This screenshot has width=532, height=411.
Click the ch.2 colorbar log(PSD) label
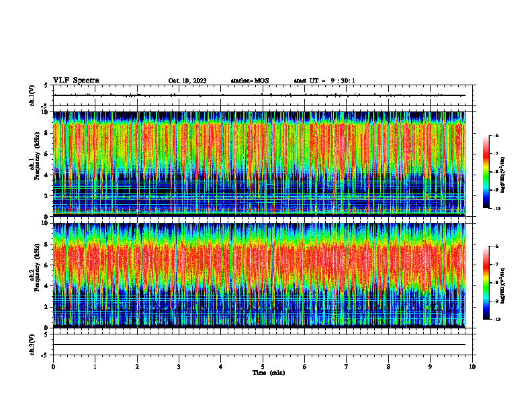point(503,285)
